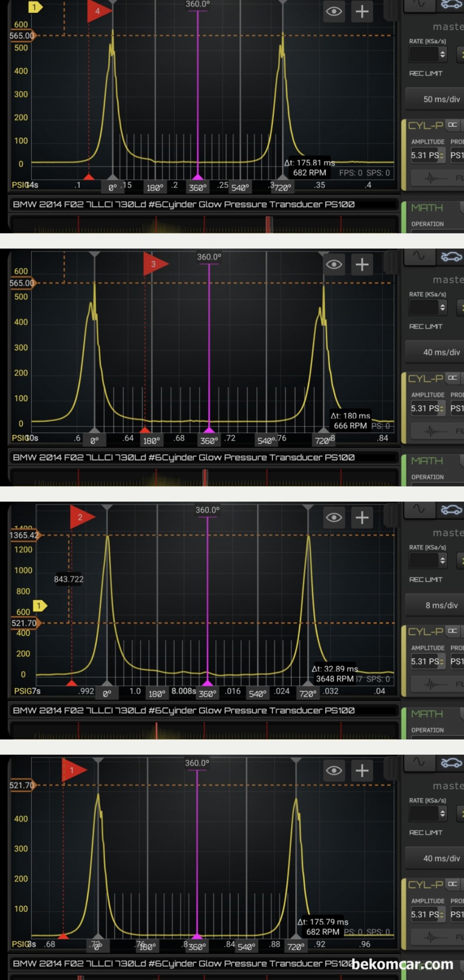
Task: Select the sine wave icon in the 666 RPM panel
Action: (x=419, y=256)
